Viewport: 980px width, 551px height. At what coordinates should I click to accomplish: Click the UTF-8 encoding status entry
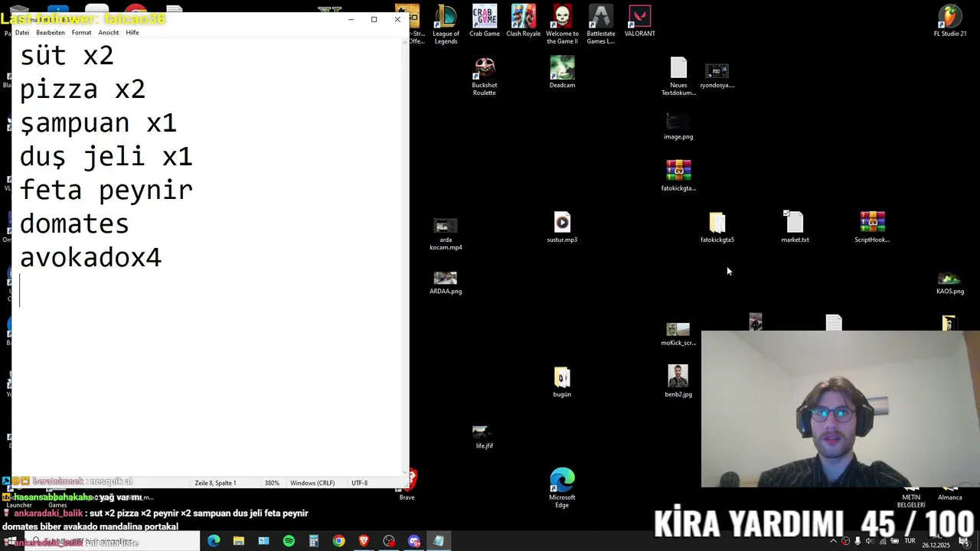[x=359, y=483]
